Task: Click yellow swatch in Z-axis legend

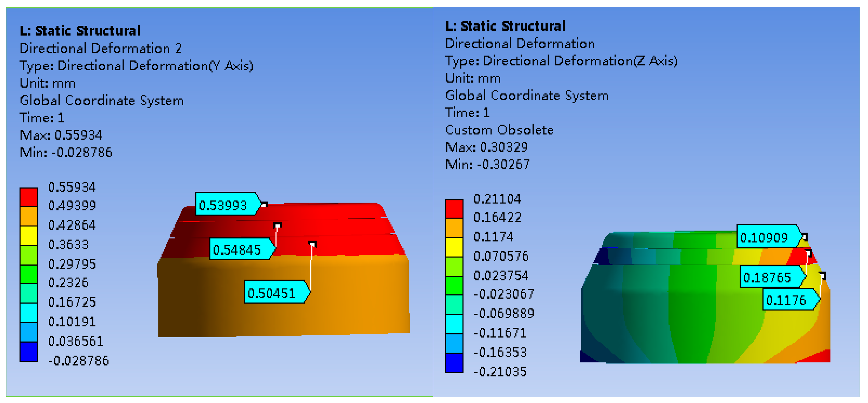Action: [x=454, y=247]
